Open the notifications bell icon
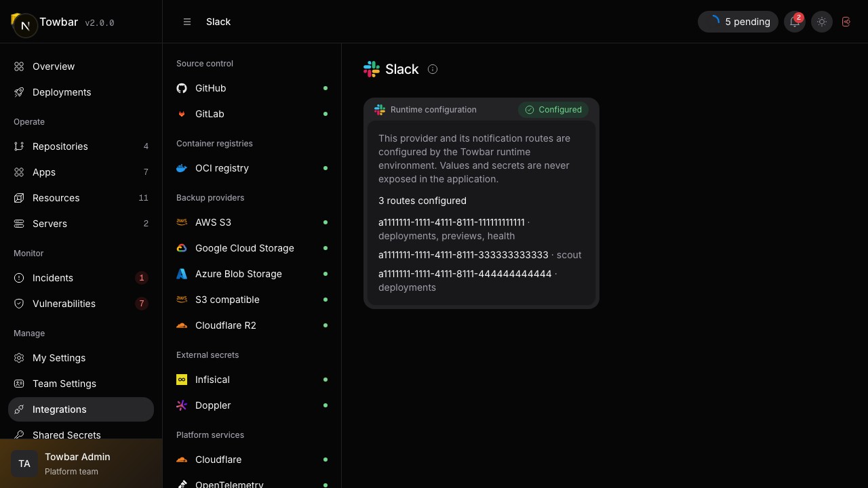 [x=795, y=22]
